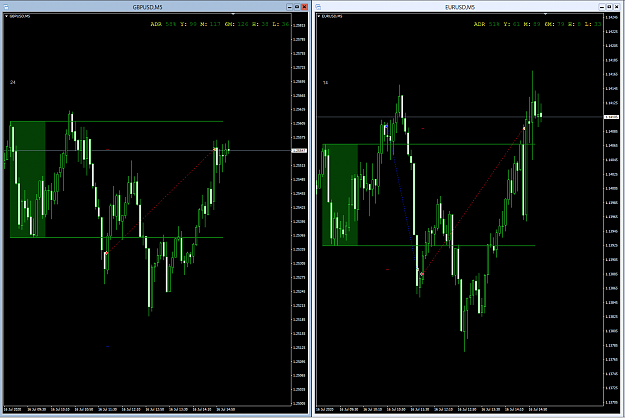Toggle one-click trading arrow in GBPUSD chart
This screenshot has width=625, height=418.
(x=6, y=16)
